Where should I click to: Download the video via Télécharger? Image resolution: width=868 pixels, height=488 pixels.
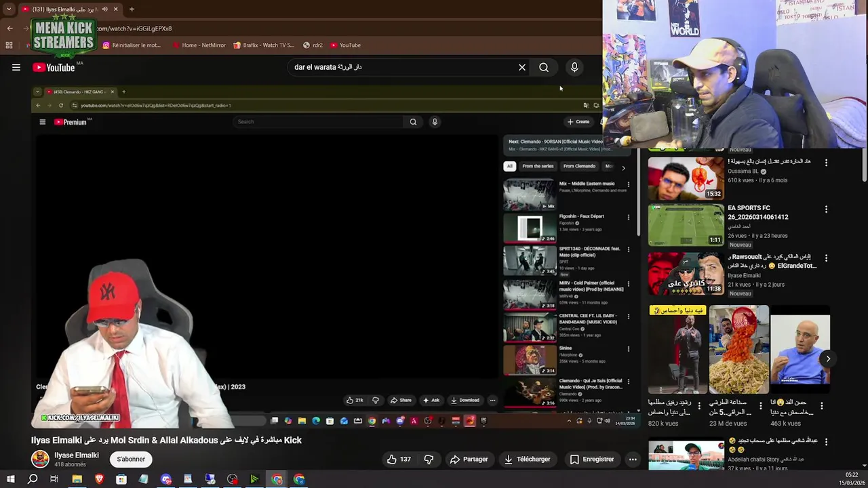click(x=528, y=459)
